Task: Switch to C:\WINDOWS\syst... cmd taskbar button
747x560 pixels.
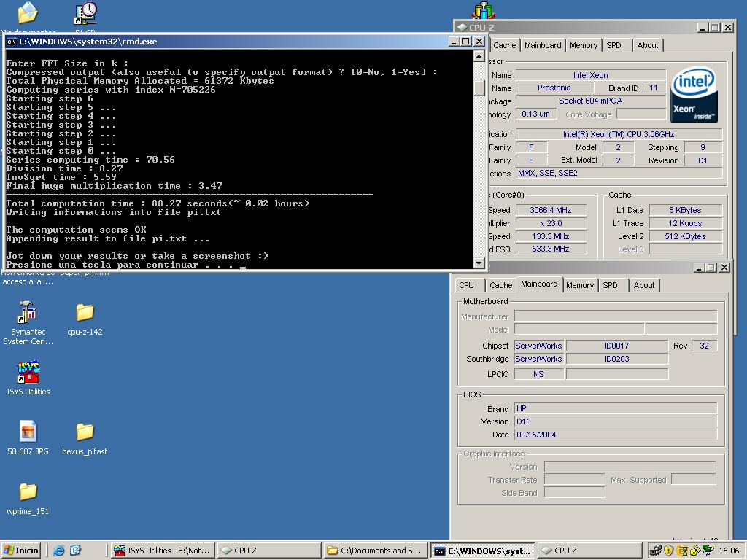Action: point(483,551)
